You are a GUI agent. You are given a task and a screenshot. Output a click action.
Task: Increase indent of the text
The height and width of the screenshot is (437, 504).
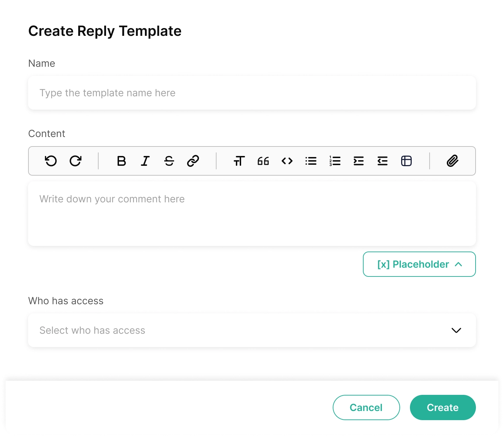[359, 161]
